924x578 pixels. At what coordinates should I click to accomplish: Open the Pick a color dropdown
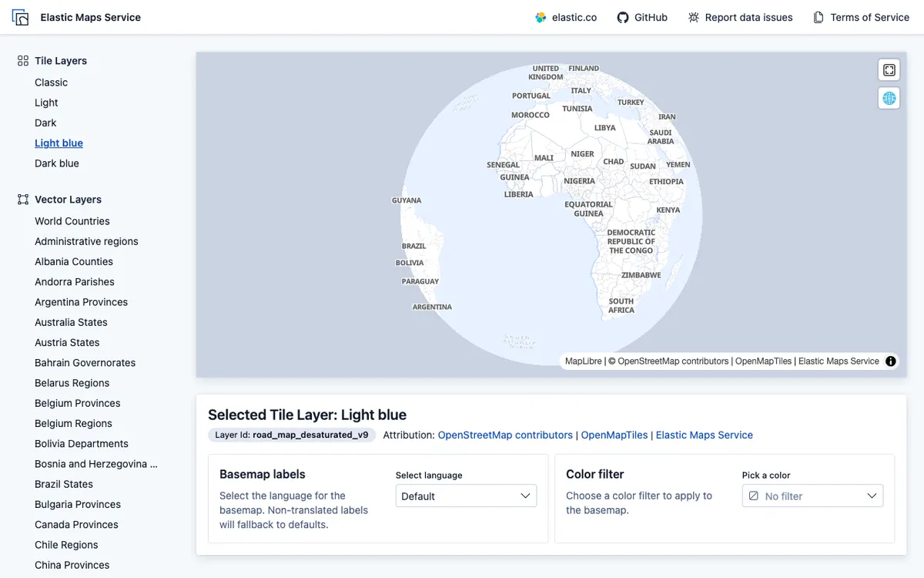812,496
